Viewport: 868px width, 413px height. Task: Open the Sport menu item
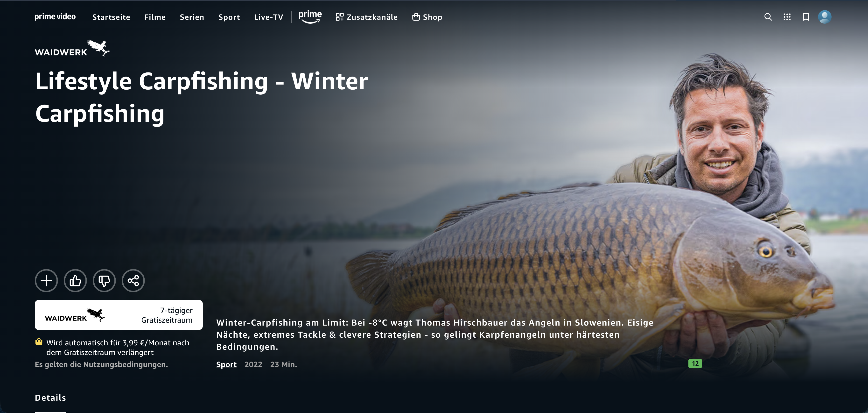(x=229, y=17)
